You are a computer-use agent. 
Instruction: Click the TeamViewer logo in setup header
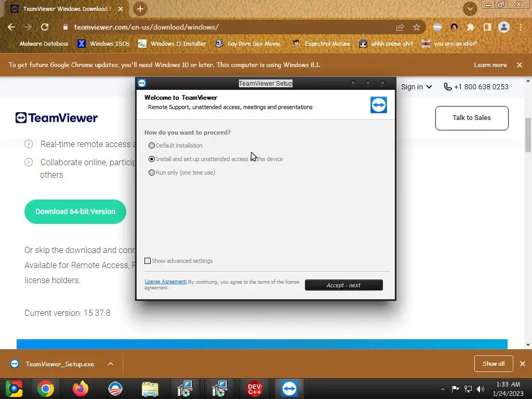point(379,105)
